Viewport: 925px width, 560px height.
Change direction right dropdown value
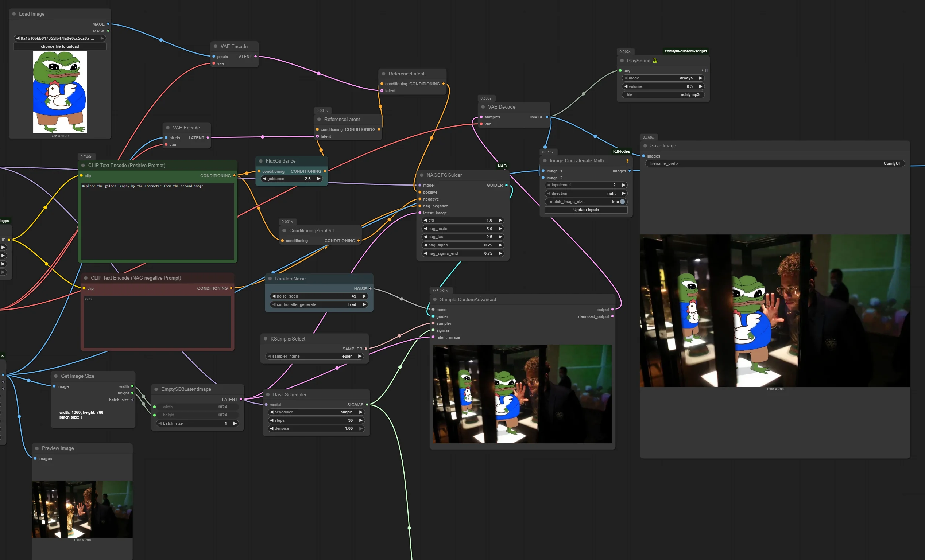[x=586, y=193]
